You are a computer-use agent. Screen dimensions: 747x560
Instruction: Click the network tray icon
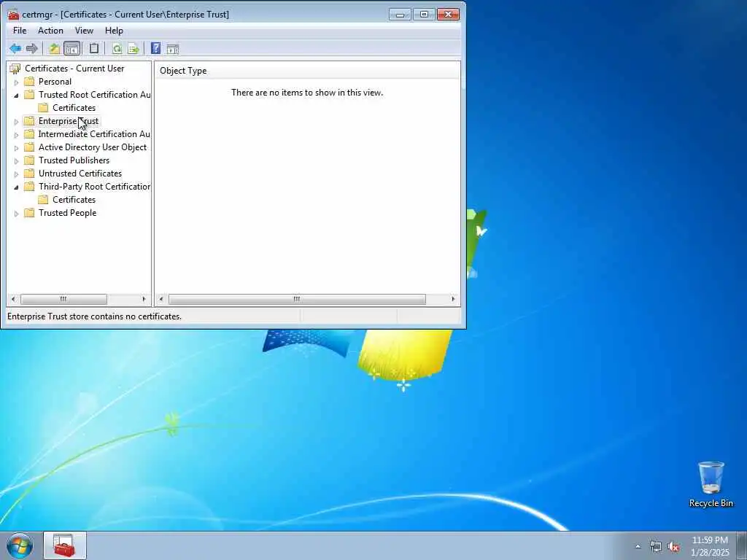point(656,547)
